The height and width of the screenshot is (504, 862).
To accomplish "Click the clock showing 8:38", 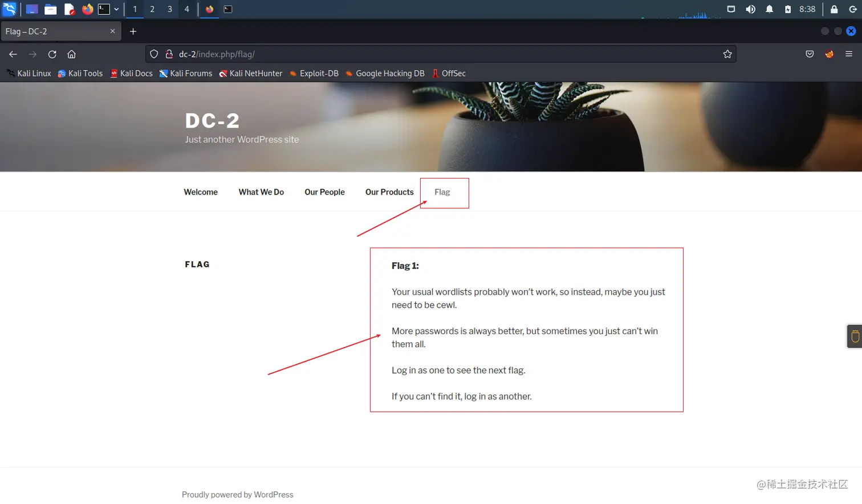I will (807, 9).
